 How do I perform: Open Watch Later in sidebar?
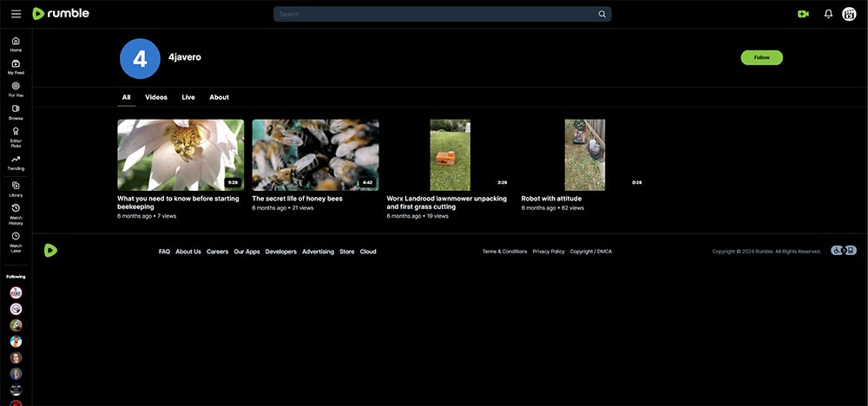coord(16,242)
